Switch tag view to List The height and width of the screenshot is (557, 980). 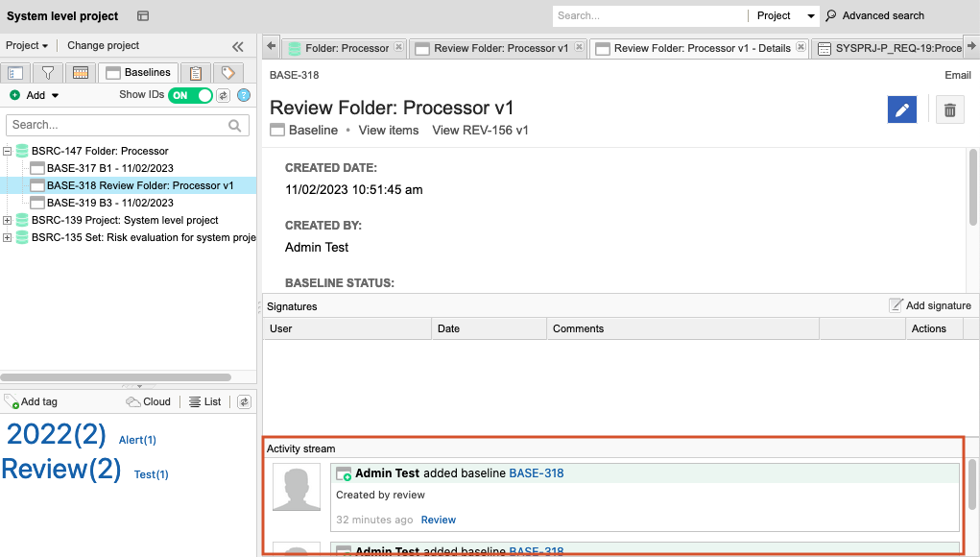204,402
